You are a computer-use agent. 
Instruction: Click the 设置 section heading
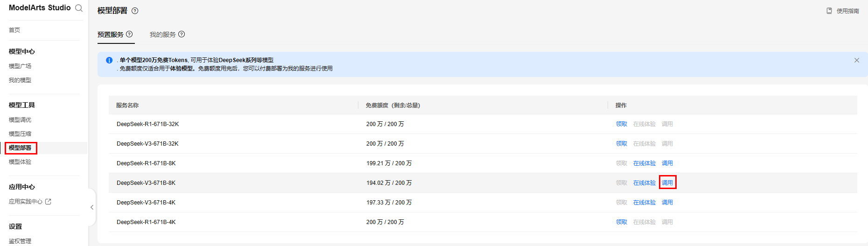click(15, 226)
